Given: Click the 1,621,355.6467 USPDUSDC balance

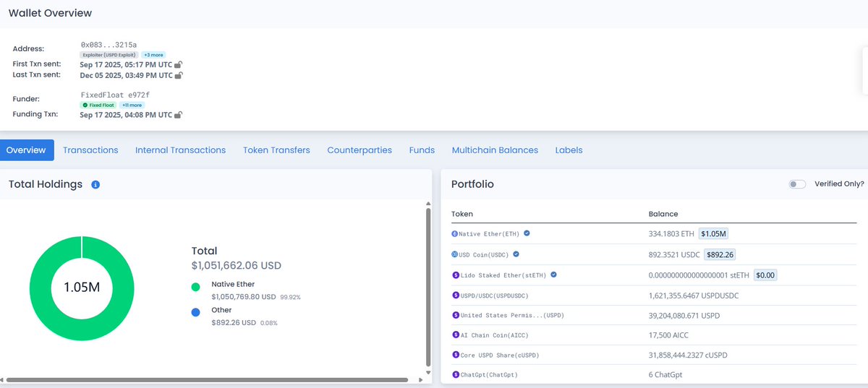Looking at the screenshot, I should pos(694,295).
